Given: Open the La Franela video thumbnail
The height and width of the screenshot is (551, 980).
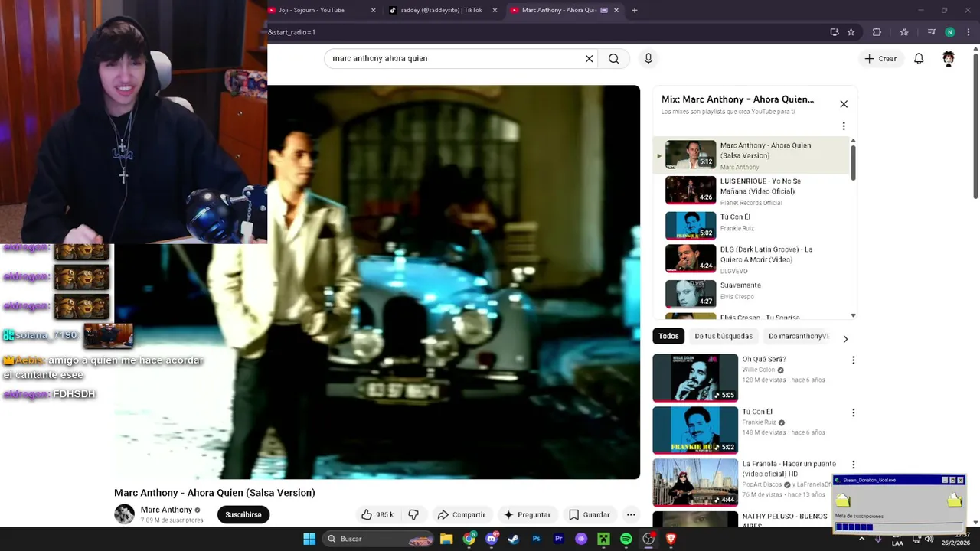Looking at the screenshot, I should pos(695,482).
